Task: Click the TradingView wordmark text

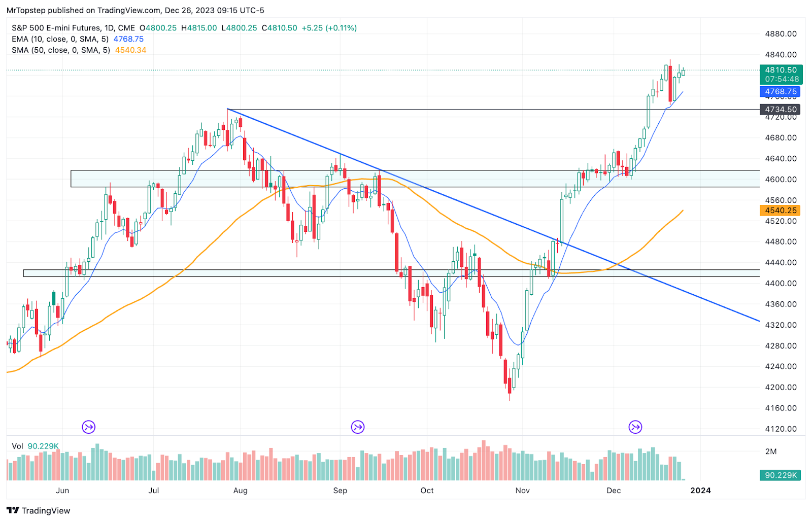Action: (46, 511)
